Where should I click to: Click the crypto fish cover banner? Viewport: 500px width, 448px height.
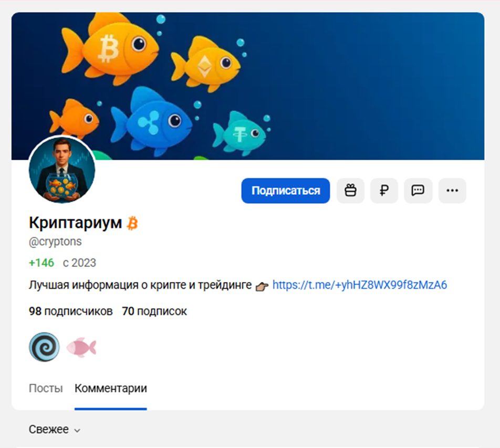click(x=248, y=86)
